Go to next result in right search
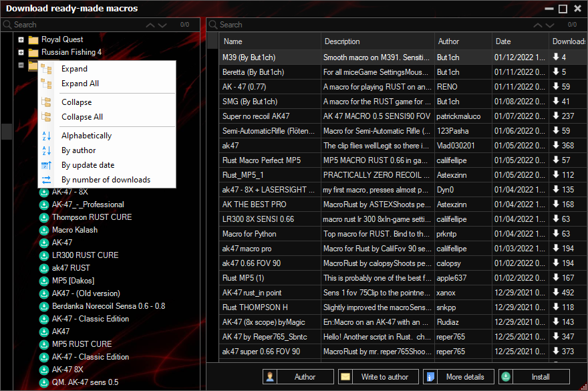Viewport: 588px width, 391px height. [550, 25]
